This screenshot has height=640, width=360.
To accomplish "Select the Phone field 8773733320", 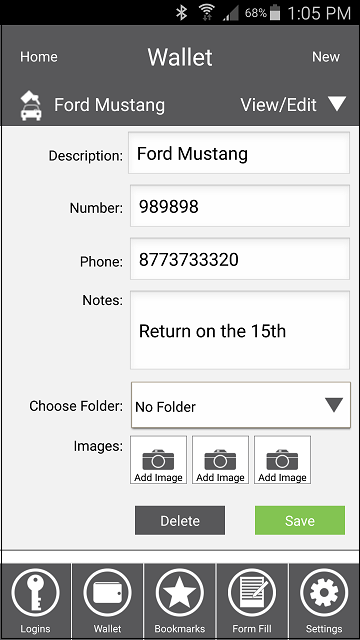I will (x=240, y=259).
